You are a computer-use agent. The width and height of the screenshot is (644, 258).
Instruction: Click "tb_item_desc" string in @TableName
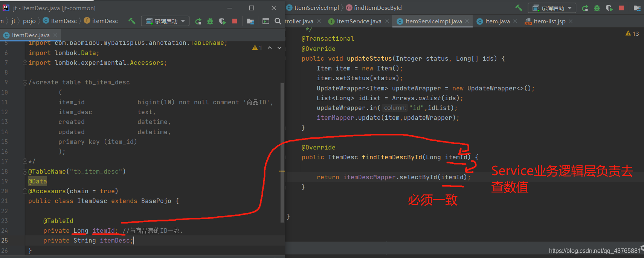coord(96,171)
